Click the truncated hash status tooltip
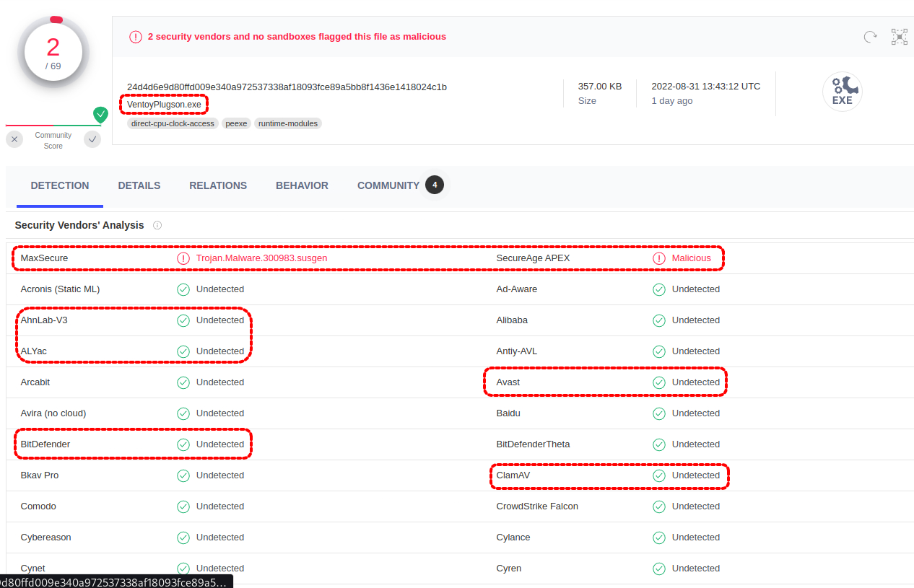Viewport: 914px width, 588px height. point(116,582)
